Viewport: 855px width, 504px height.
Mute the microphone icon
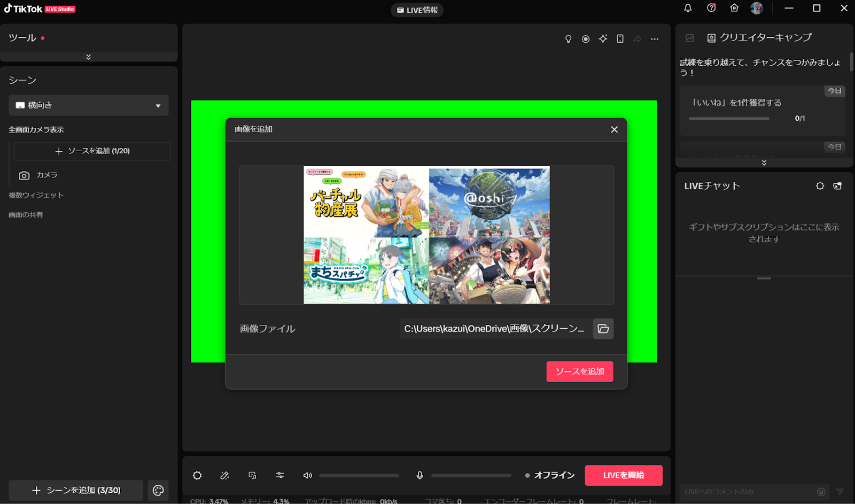[420, 476]
